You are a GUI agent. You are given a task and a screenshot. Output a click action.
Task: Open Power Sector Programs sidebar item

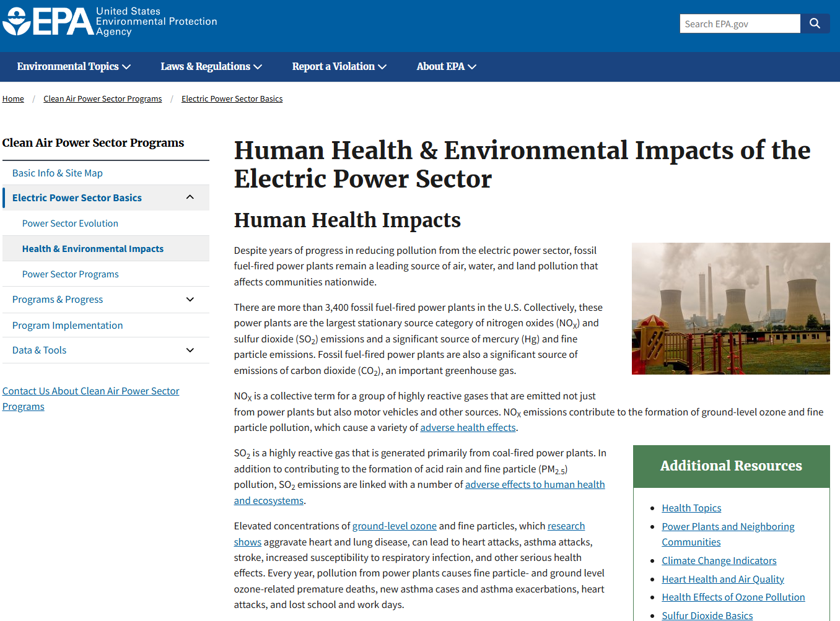71,274
